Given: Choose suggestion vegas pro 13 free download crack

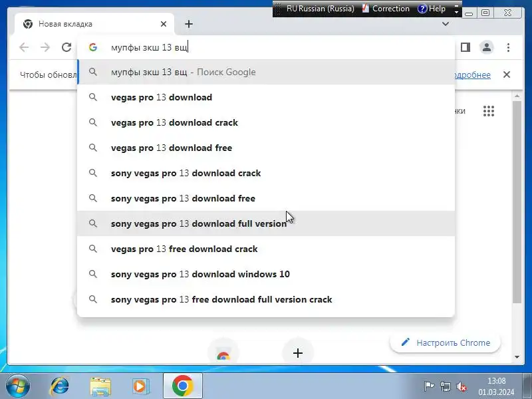Looking at the screenshot, I should coord(266,249).
